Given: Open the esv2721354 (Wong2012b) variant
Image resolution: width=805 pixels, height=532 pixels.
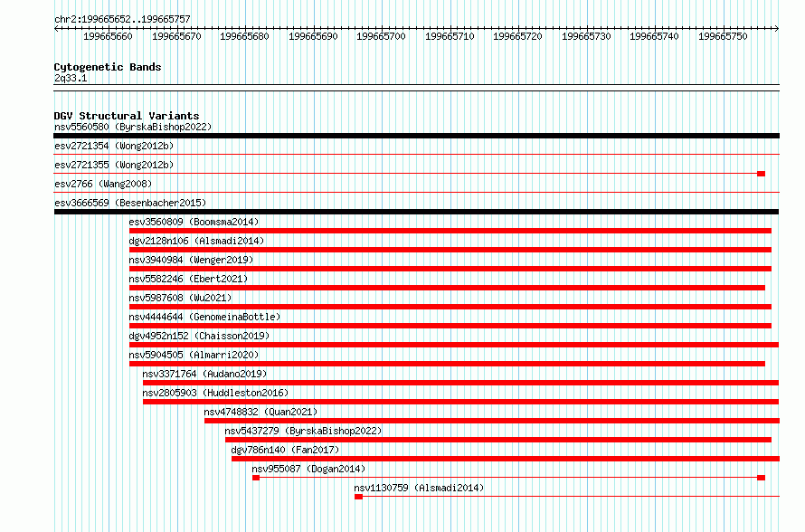Looking at the screenshot, I should click(x=114, y=146).
